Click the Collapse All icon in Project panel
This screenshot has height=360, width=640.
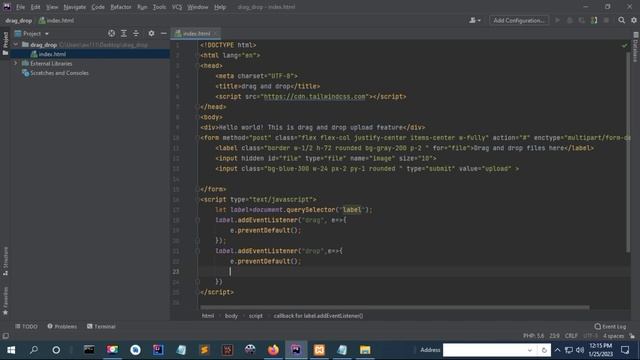click(x=136, y=33)
